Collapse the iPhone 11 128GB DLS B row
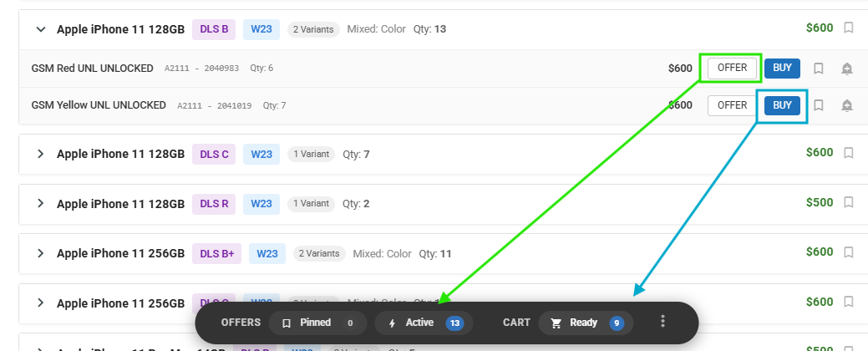The width and height of the screenshot is (868, 351). pyautogui.click(x=40, y=29)
